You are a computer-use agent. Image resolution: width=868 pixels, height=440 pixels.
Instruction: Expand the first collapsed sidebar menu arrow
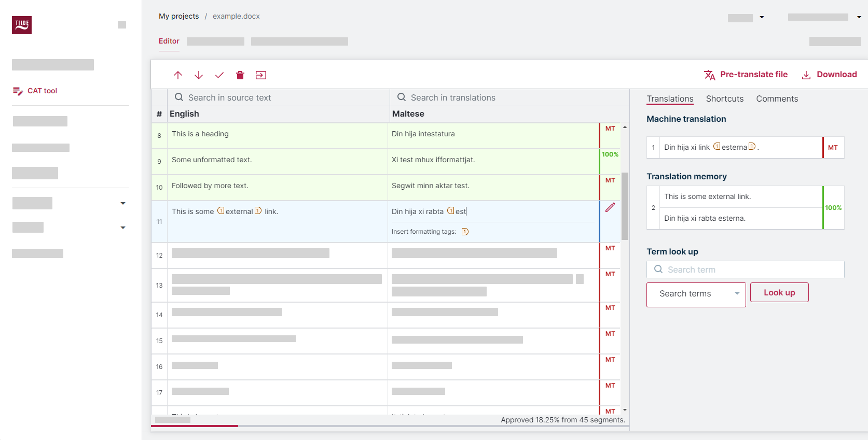pyautogui.click(x=123, y=203)
